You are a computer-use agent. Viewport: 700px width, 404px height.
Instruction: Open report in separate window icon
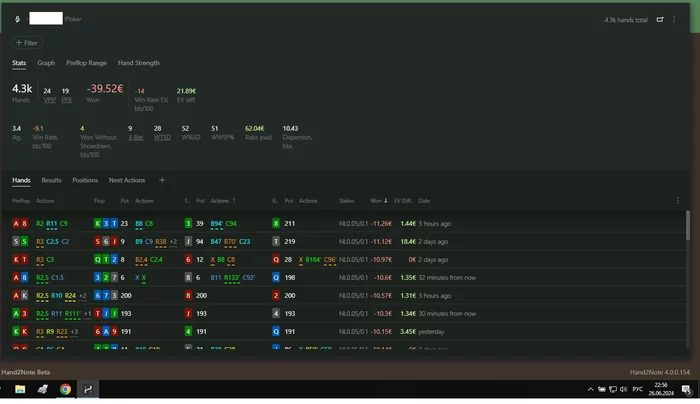pos(660,19)
